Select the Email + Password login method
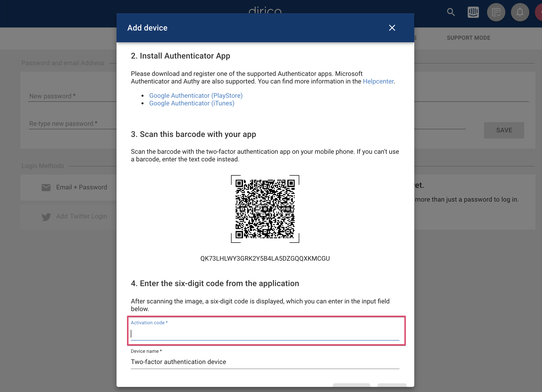 click(x=69, y=187)
